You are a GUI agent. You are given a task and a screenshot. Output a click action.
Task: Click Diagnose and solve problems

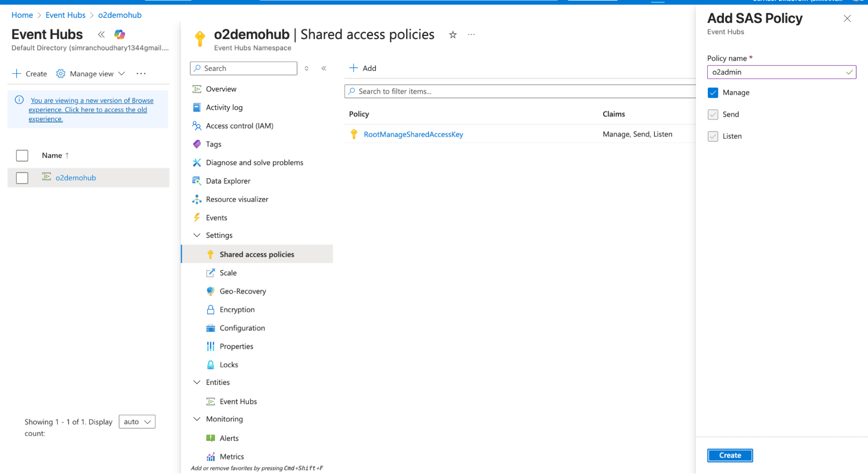pyautogui.click(x=254, y=162)
